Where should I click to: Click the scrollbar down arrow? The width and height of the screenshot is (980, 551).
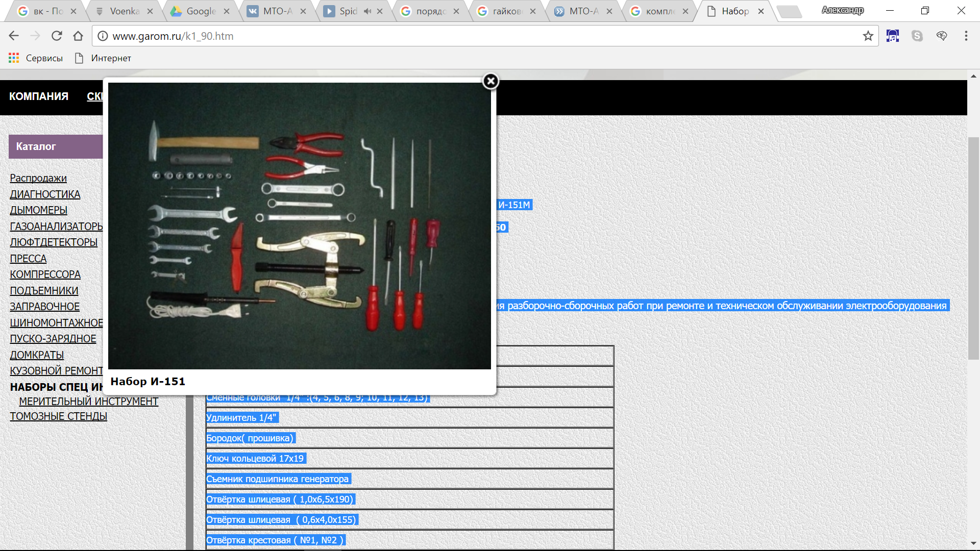tap(973, 543)
